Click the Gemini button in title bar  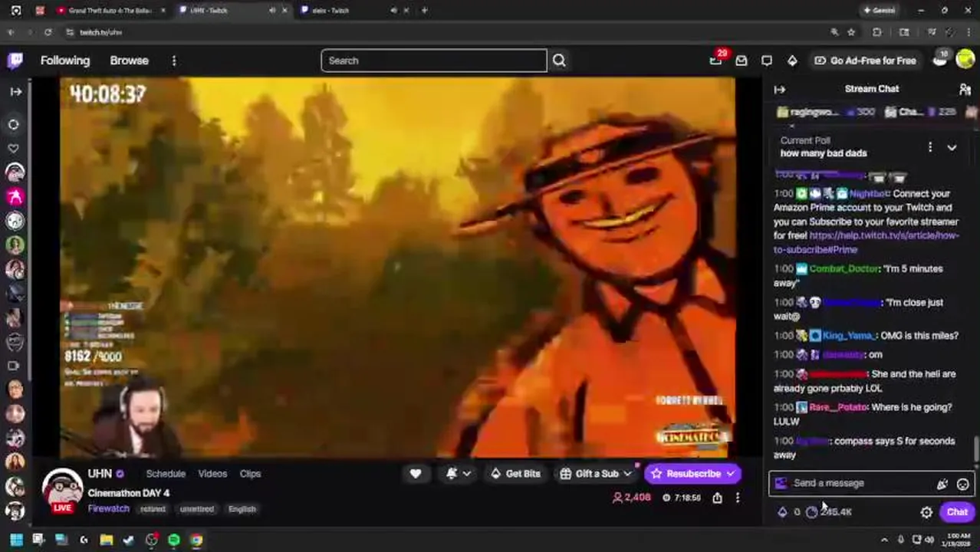878,10
